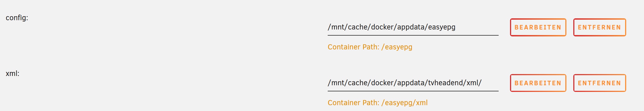Open editor for /easyepg container path
This screenshot has width=644, height=111.
(x=538, y=27)
